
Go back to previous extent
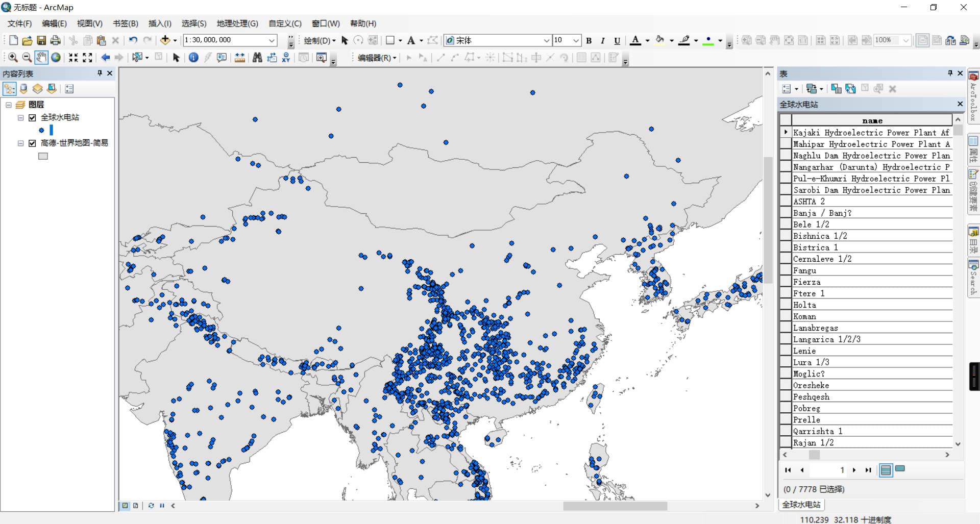(x=105, y=58)
